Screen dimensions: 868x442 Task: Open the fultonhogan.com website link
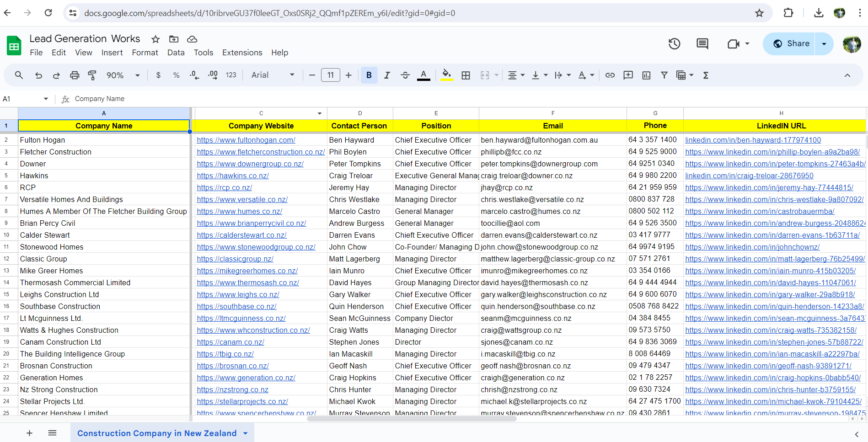click(x=246, y=140)
